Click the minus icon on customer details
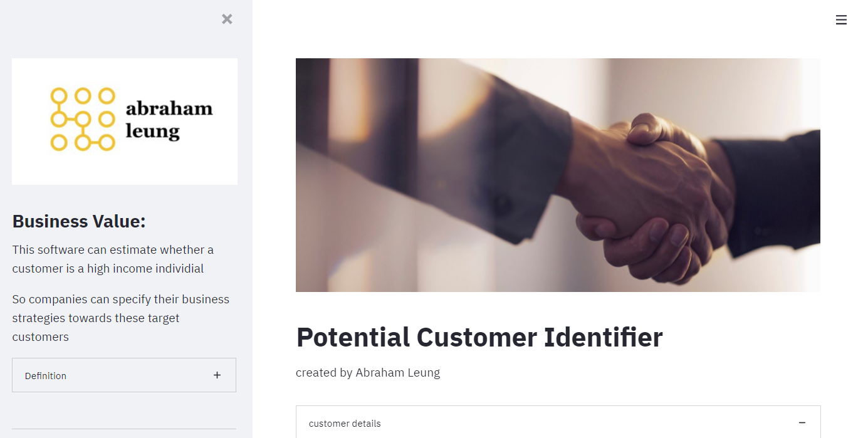 (x=802, y=423)
